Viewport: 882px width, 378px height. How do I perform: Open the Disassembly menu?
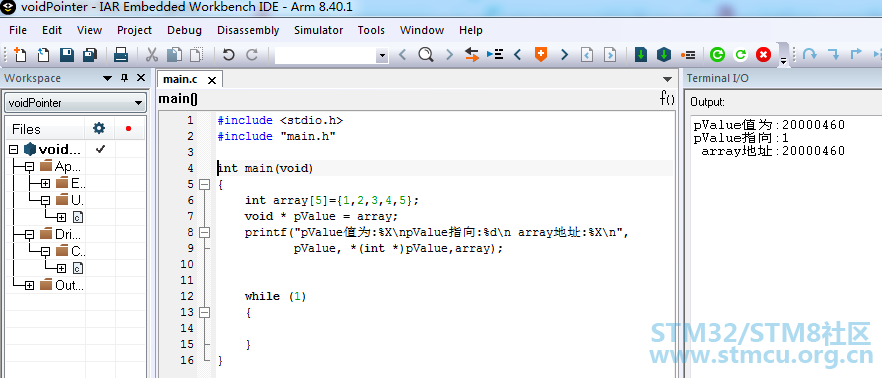tap(248, 30)
